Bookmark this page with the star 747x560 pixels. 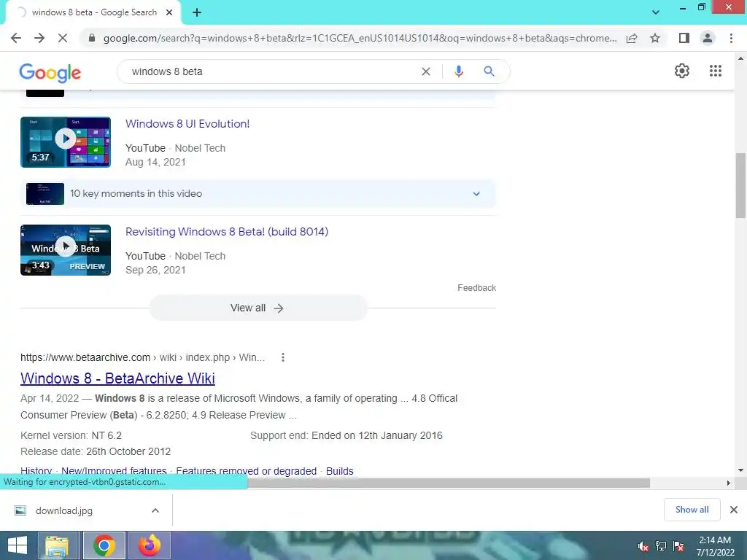(x=655, y=38)
